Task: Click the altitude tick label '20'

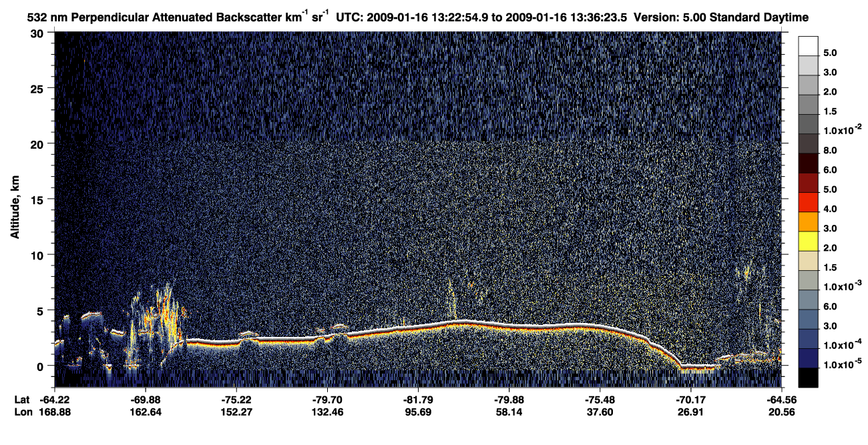Action: click(x=38, y=144)
